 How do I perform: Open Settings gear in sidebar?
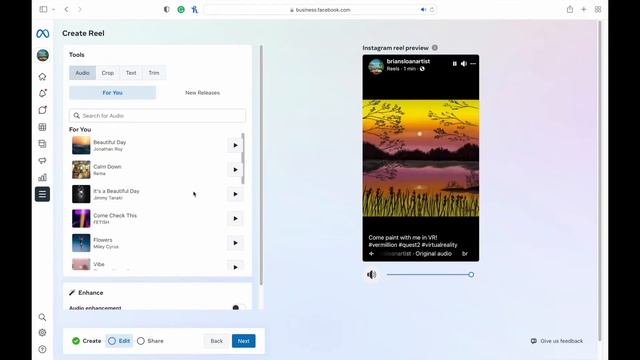(42, 333)
